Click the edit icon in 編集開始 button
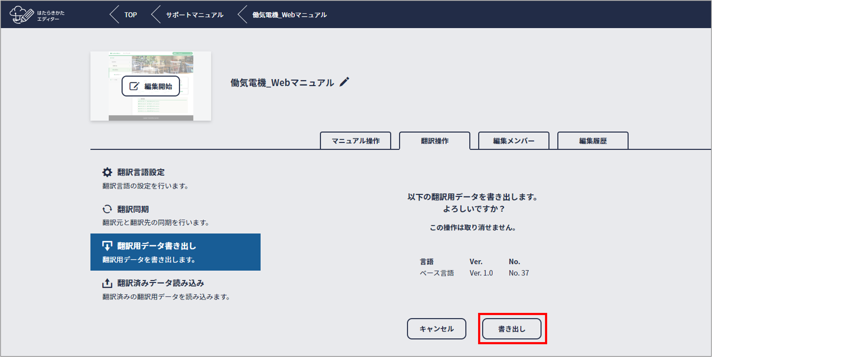 click(x=134, y=86)
